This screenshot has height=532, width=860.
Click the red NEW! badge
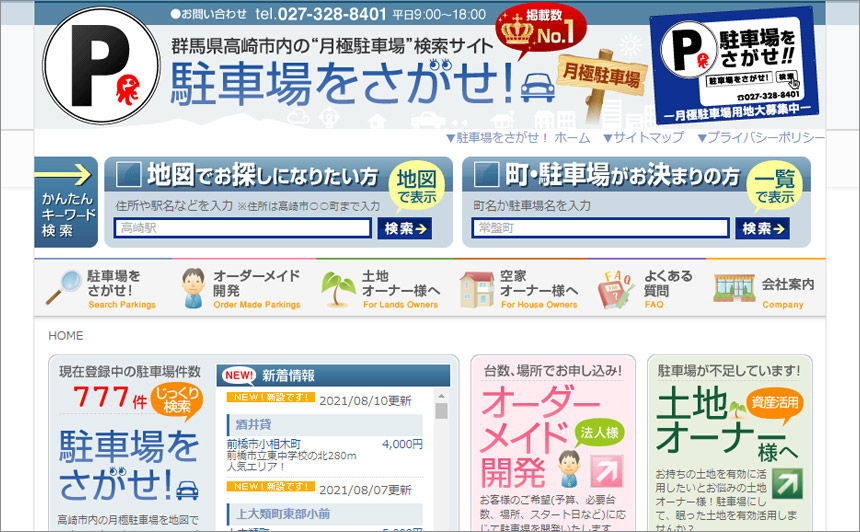(239, 376)
